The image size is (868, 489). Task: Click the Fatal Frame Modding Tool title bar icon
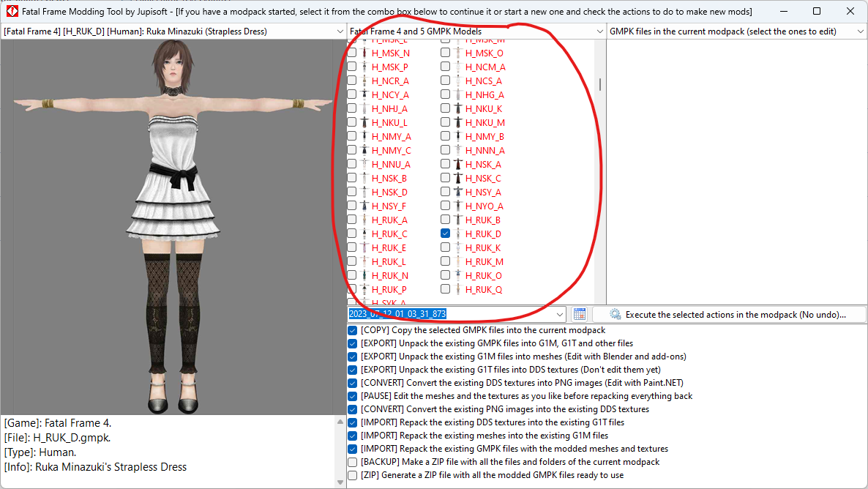click(x=12, y=11)
